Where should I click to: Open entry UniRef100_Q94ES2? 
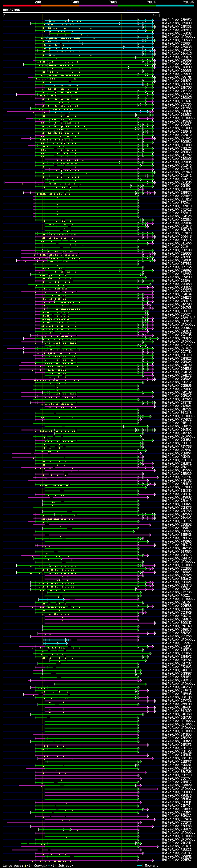177,375
